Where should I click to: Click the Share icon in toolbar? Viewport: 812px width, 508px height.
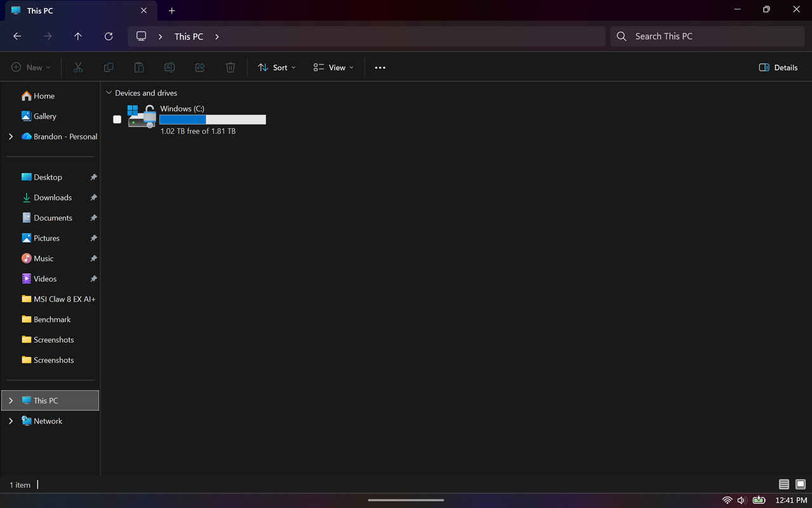click(x=200, y=67)
